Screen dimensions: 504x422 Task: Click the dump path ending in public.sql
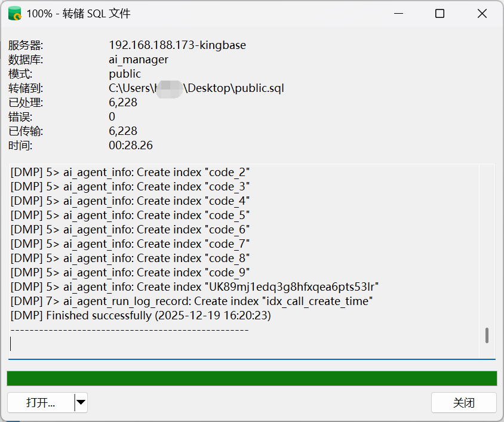(x=196, y=88)
